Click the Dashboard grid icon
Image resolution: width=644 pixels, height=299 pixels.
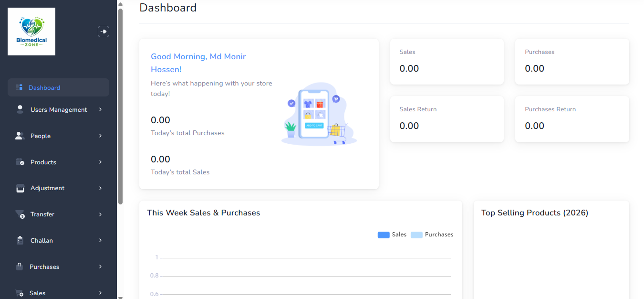[20, 87]
